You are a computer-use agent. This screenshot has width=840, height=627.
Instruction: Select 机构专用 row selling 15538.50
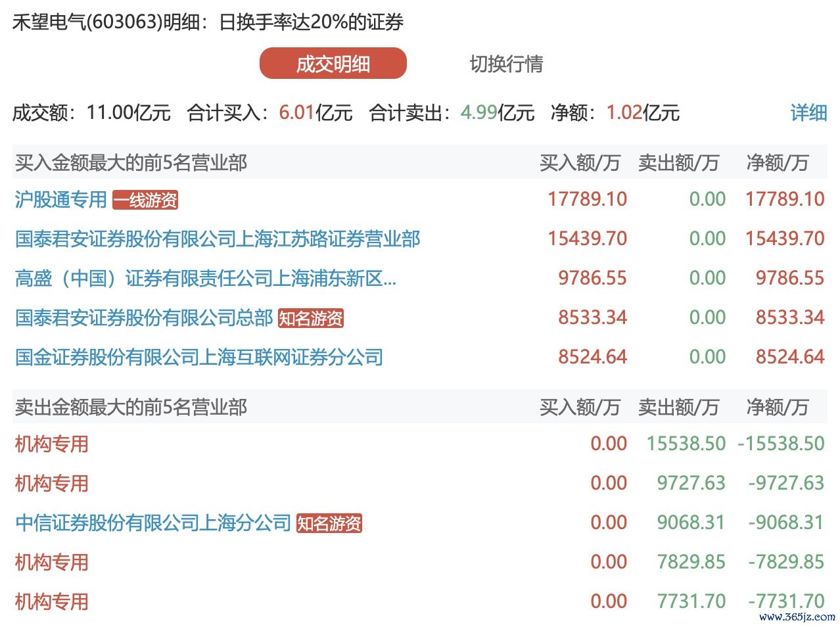point(51,444)
